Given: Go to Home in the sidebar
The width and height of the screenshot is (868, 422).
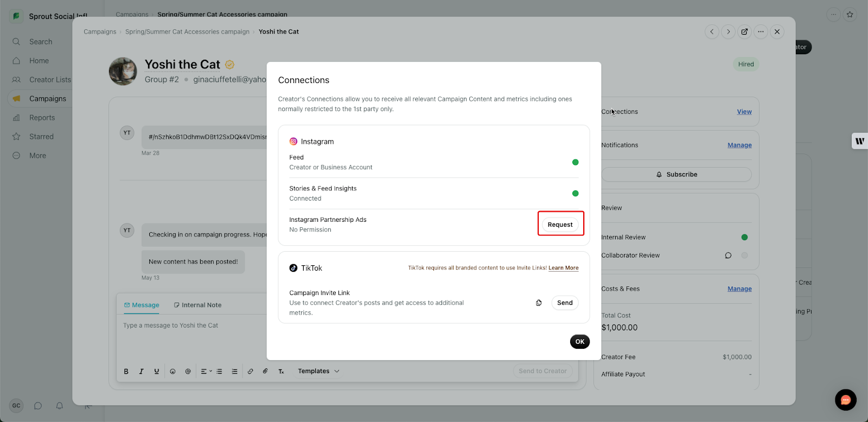Looking at the screenshot, I should (39, 61).
